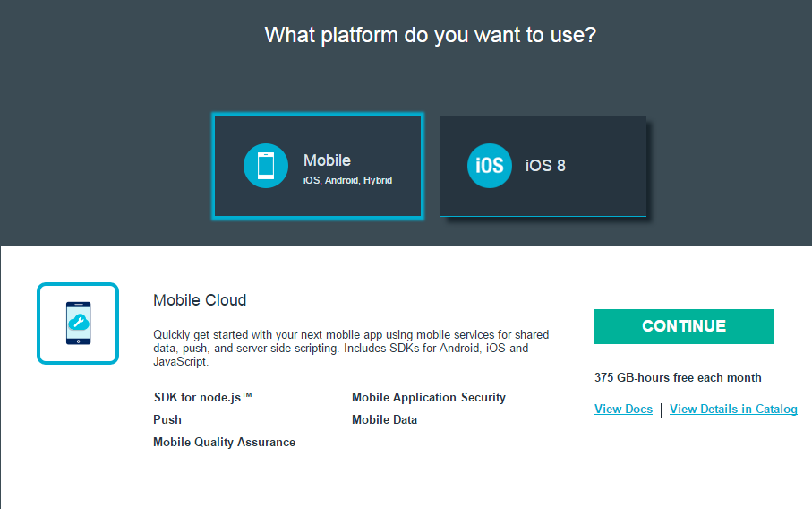Click the Mobile Cloud description paragraph
This screenshot has width=812, height=509.
coord(351,349)
